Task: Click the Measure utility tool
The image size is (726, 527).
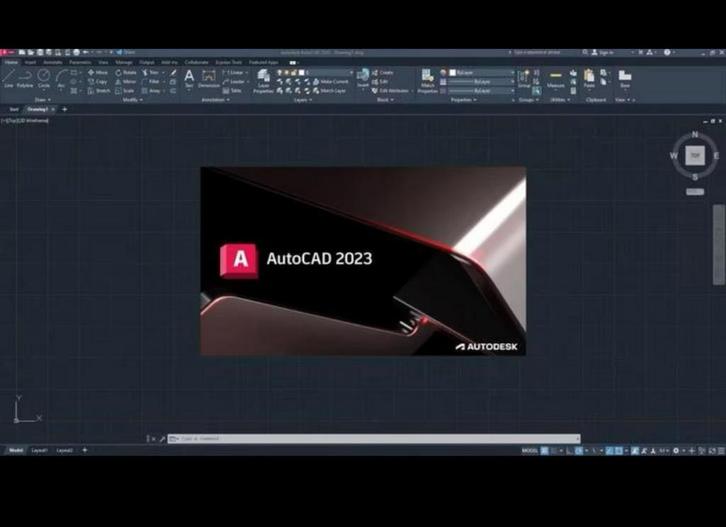Action: [x=556, y=79]
